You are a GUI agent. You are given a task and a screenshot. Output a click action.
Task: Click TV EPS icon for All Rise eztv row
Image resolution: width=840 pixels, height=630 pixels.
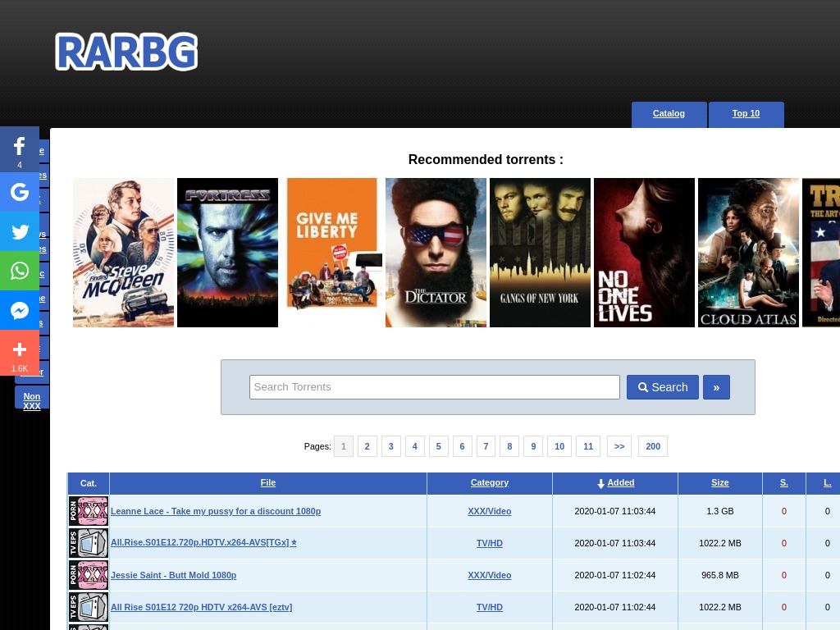point(89,607)
